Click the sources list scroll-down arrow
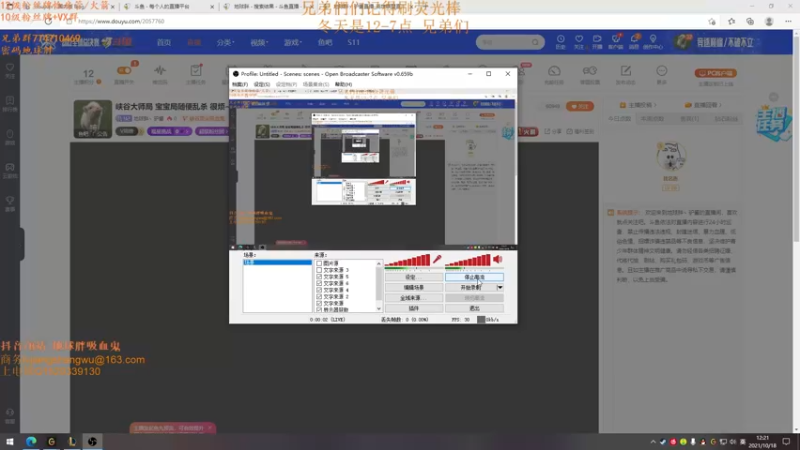The height and width of the screenshot is (450, 800). (379, 309)
